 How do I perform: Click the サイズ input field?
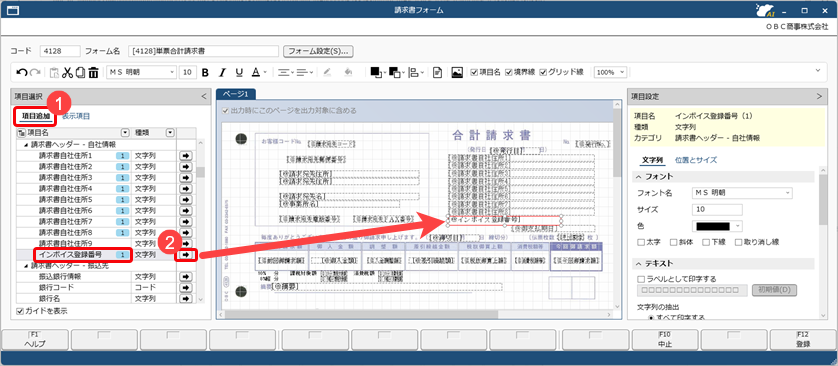tap(717, 209)
